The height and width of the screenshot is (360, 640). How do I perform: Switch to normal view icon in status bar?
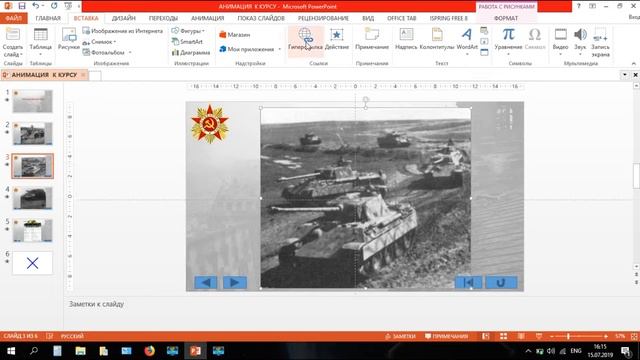pyautogui.click(x=486, y=336)
